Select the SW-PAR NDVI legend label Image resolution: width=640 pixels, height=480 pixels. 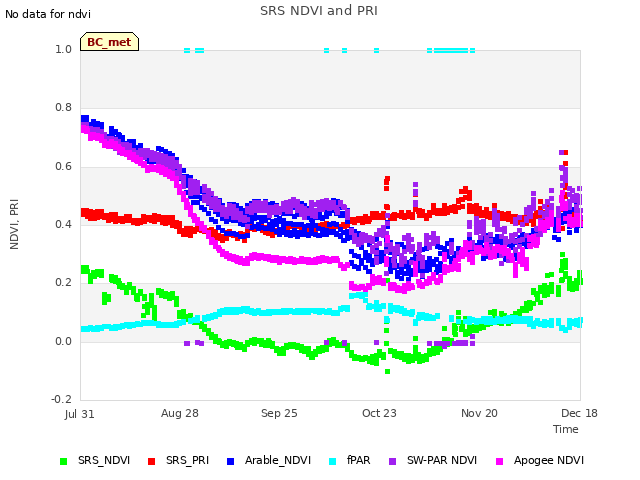click(x=442, y=460)
